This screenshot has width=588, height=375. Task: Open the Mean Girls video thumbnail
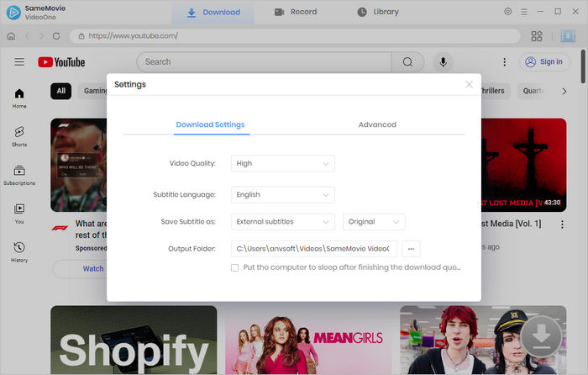coord(308,341)
